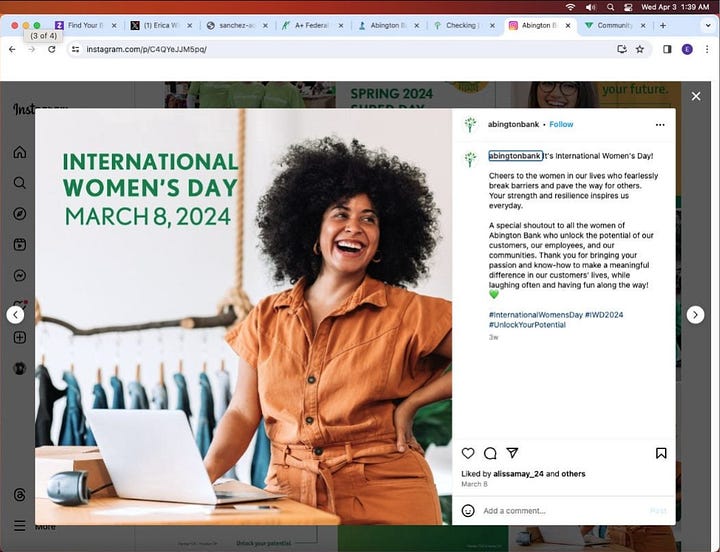The width and height of the screenshot is (720, 552).
Task: Like the post with the heart icon
Action: (468, 453)
